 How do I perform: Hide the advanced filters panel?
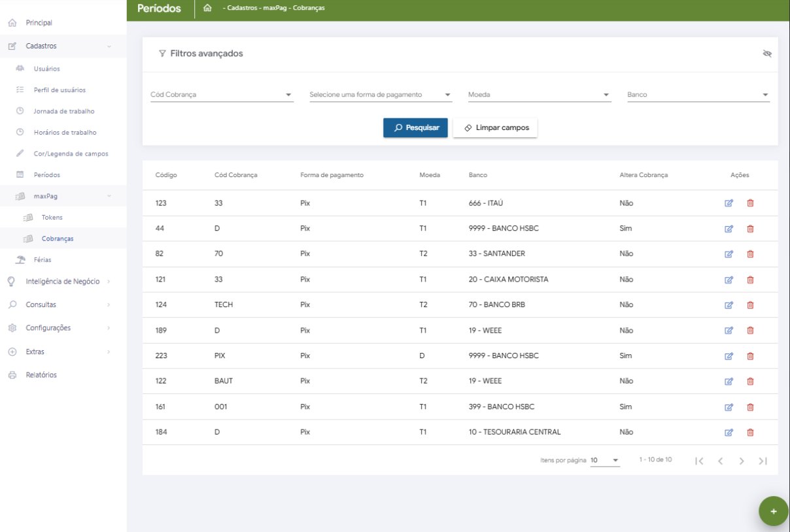(x=767, y=54)
